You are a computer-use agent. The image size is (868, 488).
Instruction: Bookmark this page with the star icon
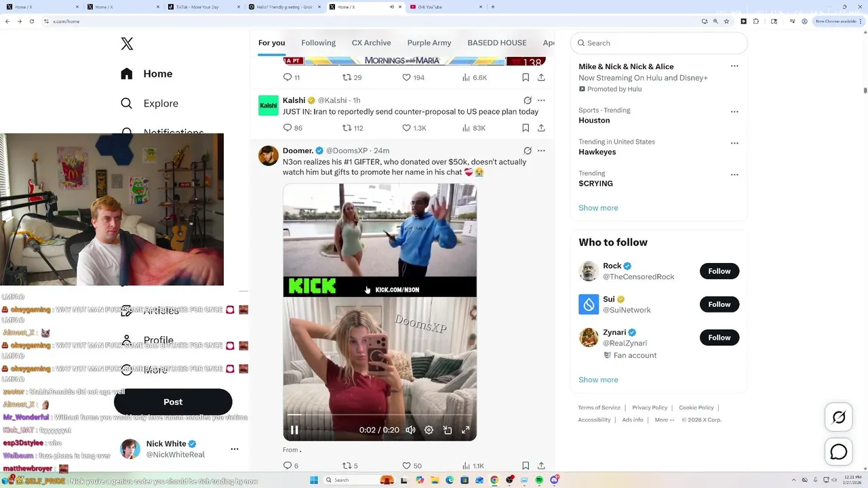[726, 21]
